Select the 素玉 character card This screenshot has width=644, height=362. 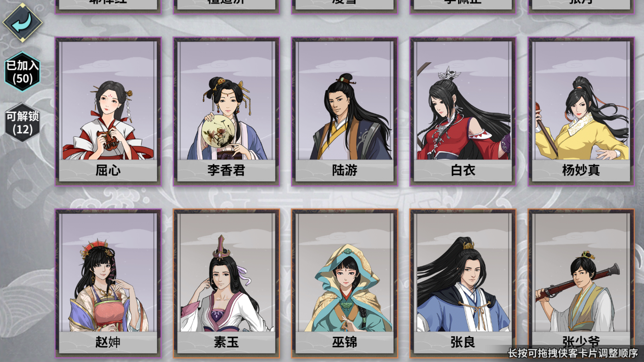[x=226, y=283]
